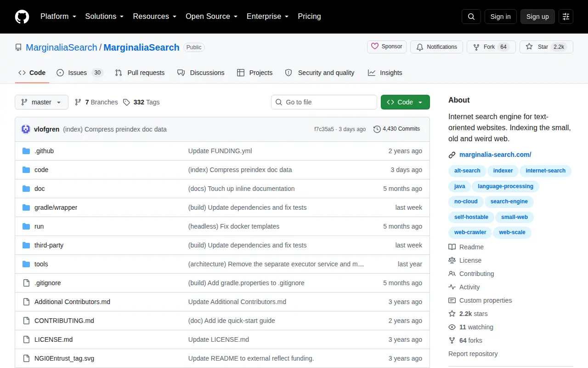This screenshot has height=368, width=588.
Task: Select the web-crawler topic tag
Action: pos(470,232)
